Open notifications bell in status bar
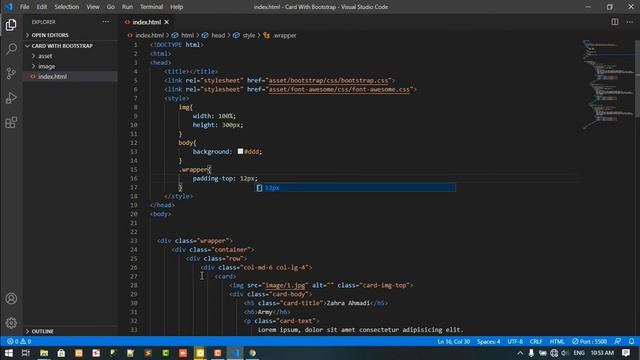The width and height of the screenshot is (640, 360). (x=631, y=341)
